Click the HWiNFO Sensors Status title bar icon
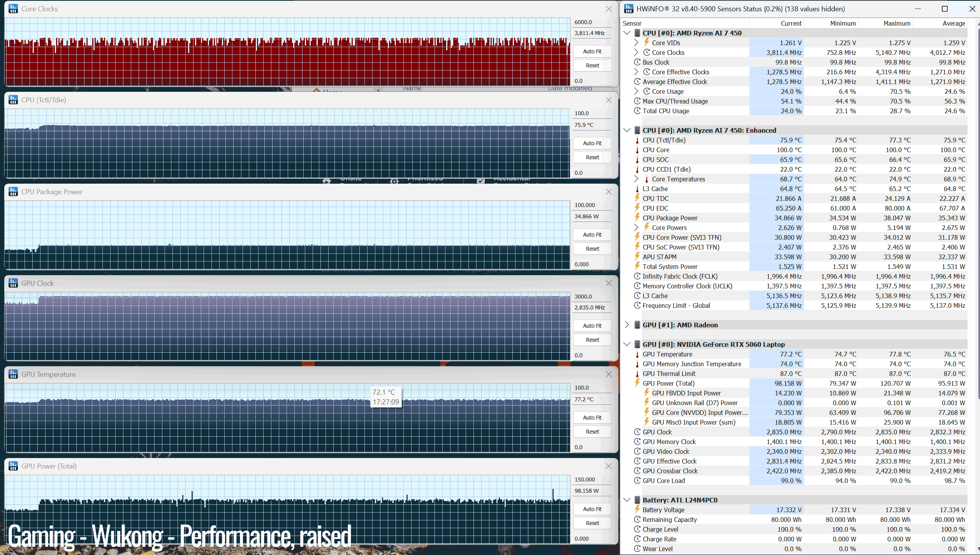This screenshot has width=980, height=555. [628, 9]
